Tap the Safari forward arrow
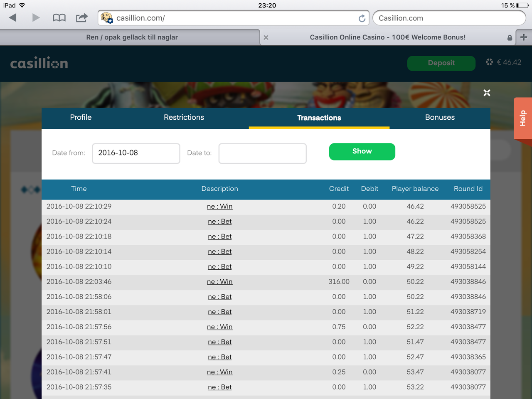 [x=36, y=18]
